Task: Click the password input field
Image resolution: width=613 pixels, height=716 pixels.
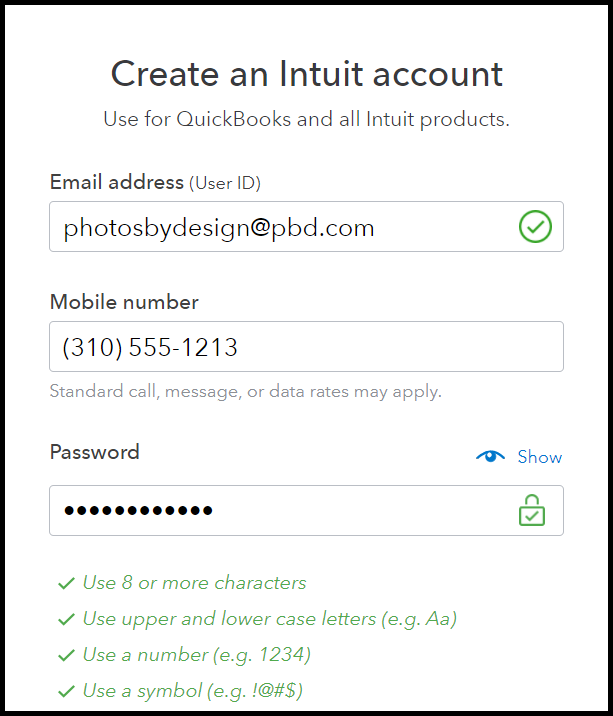Action: [x=306, y=511]
